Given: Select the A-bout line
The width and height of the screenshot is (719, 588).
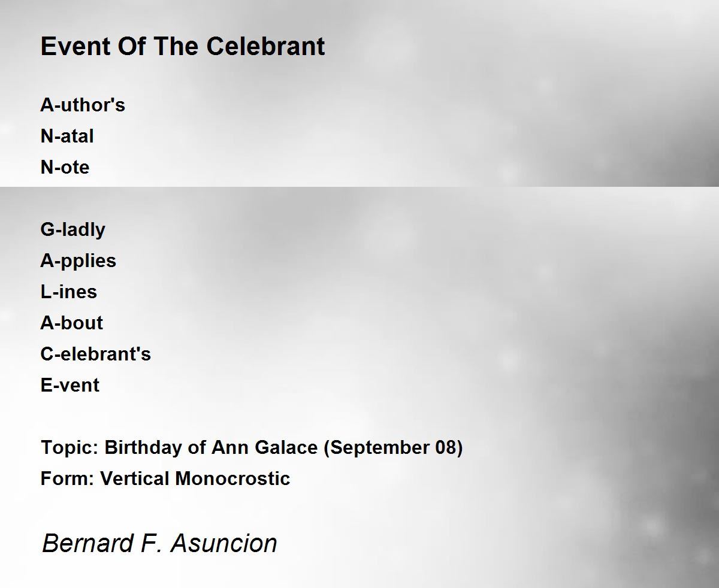Looking at the screenshot, I should click(72, 323).
